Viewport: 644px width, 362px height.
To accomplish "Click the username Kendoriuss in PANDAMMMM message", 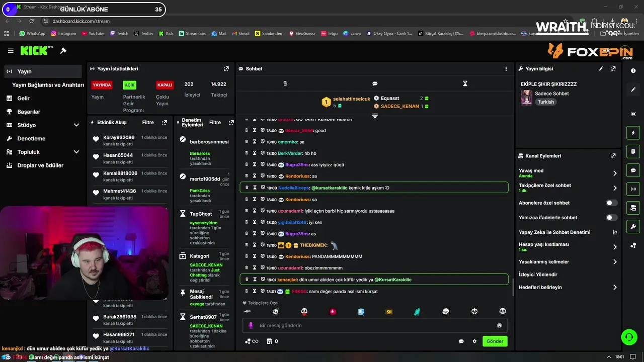I will tap(297, 256).
